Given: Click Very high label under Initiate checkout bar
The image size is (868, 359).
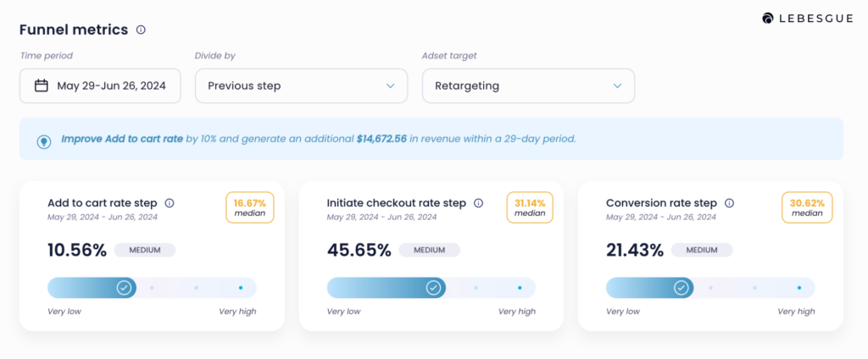Looking at the screenshot, I should 517,312.
